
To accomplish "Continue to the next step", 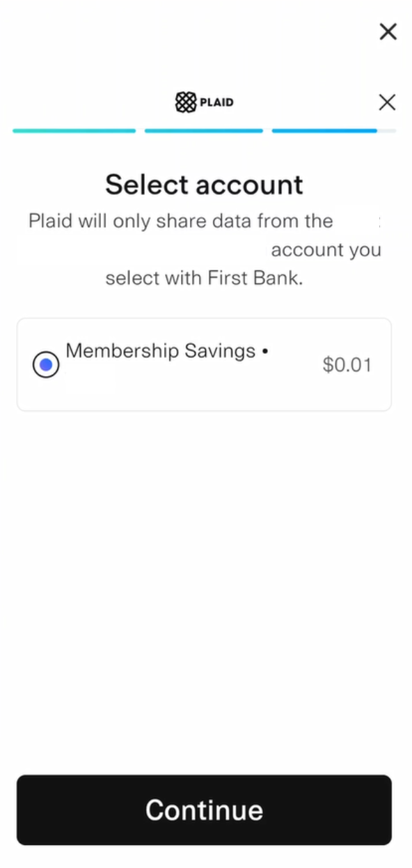I will point(204,809).
